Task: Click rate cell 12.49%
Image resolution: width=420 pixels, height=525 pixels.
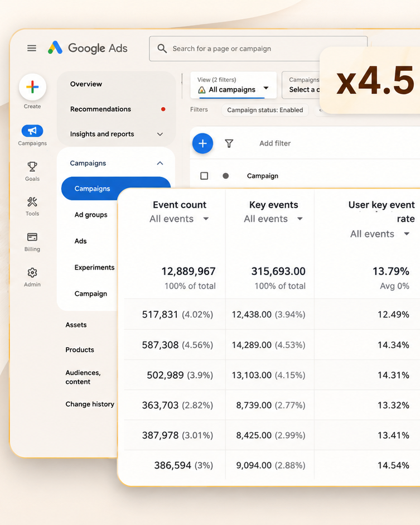Action: point(393,315)
